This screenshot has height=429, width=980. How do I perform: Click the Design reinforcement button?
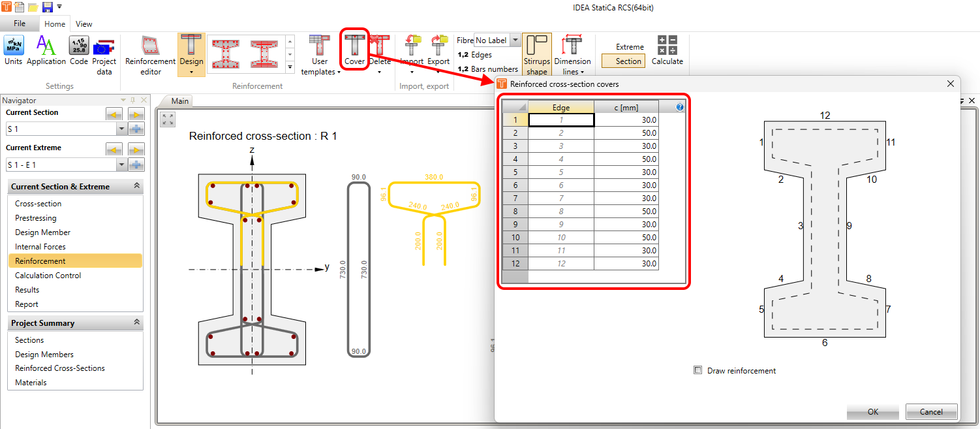pos(191,56)
